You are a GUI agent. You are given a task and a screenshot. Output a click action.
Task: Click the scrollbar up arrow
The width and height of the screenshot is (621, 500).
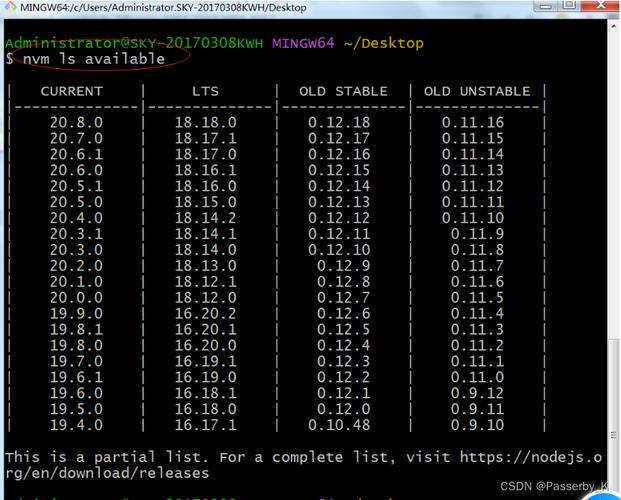[x=614, y=25]
